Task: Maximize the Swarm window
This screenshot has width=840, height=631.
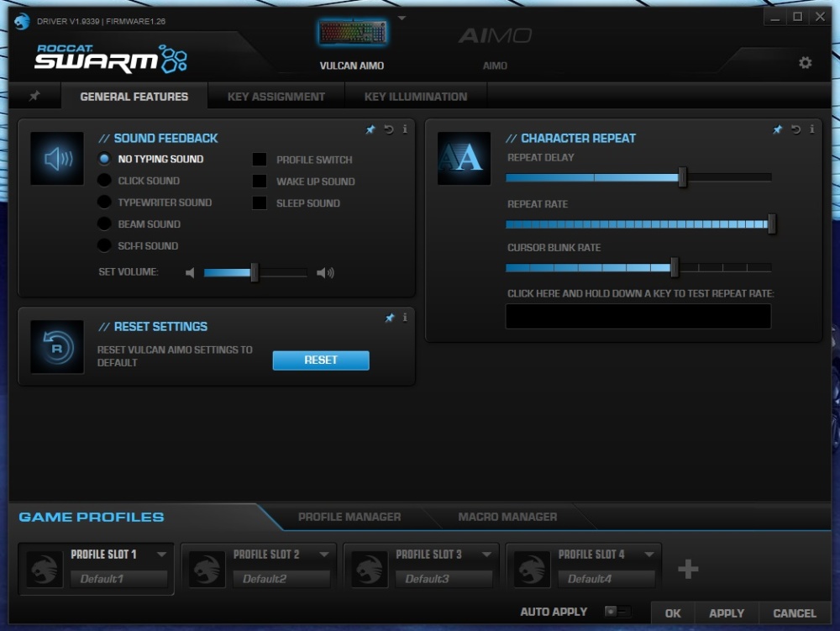Action: [x=797, y=17]
